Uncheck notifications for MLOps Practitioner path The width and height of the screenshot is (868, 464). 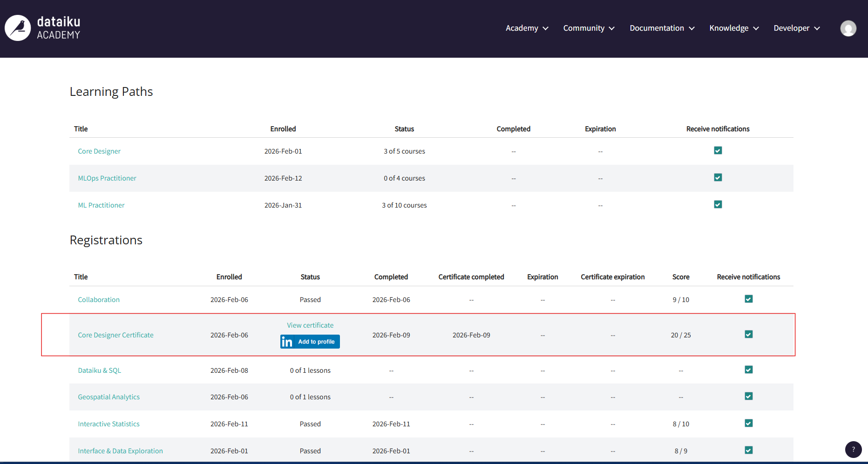(718, 177)
